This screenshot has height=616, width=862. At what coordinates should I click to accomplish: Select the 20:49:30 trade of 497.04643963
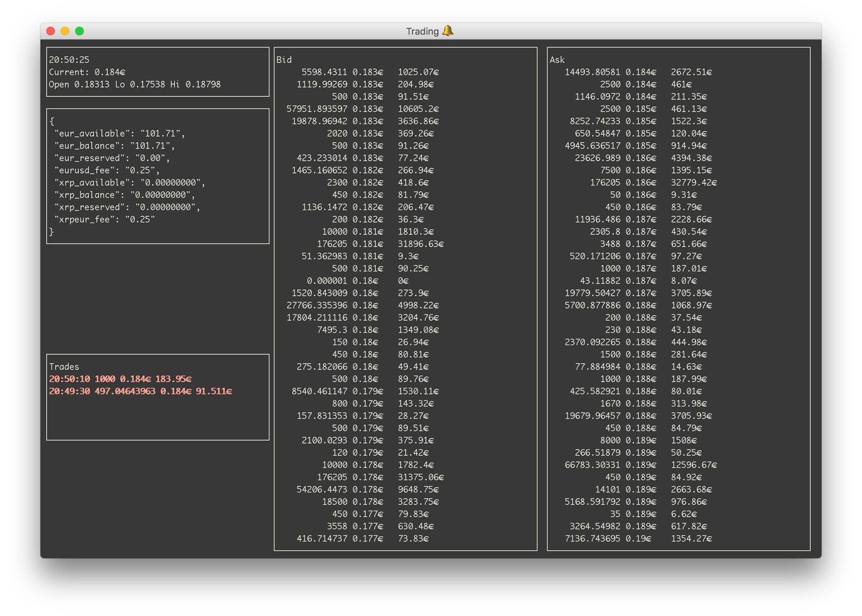pos(141,391)
